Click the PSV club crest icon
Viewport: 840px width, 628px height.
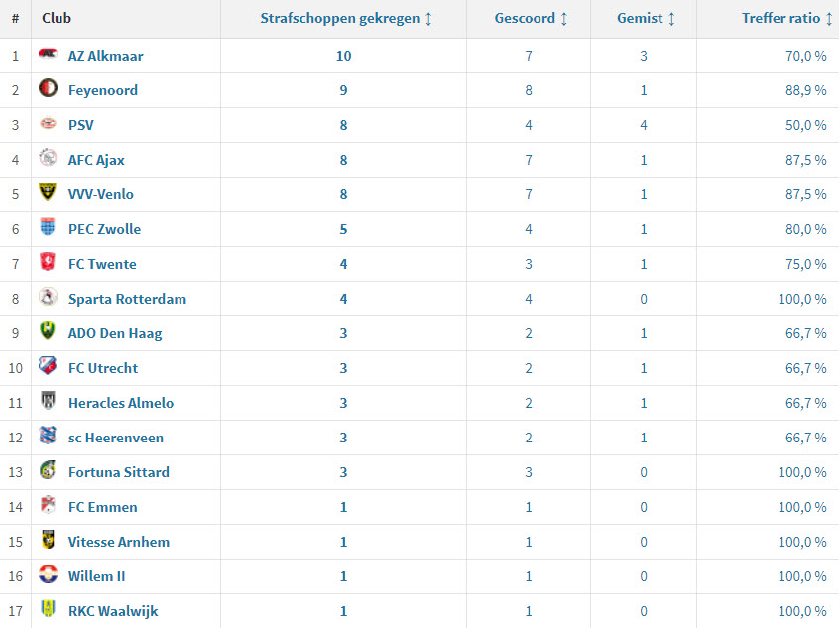pos(48,124)
